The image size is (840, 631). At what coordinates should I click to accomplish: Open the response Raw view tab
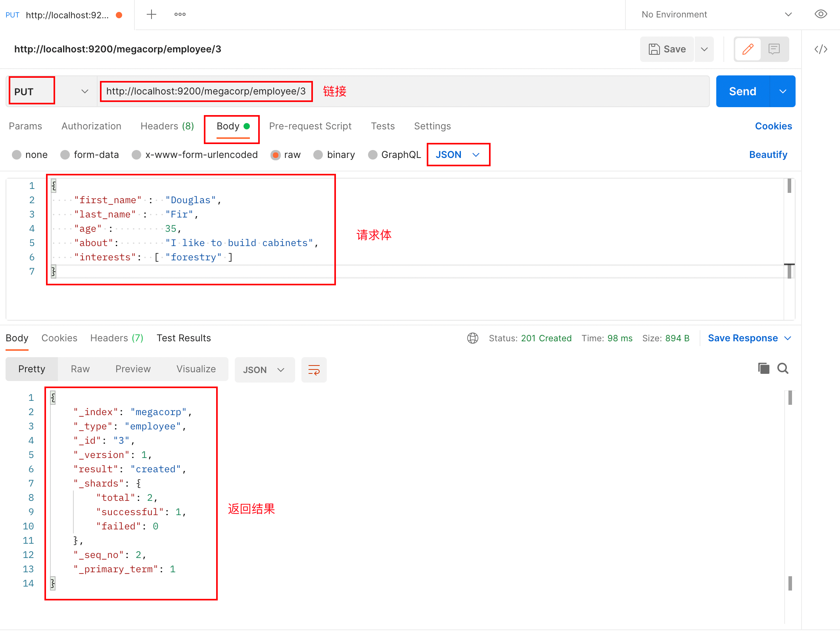coord(80,369)
